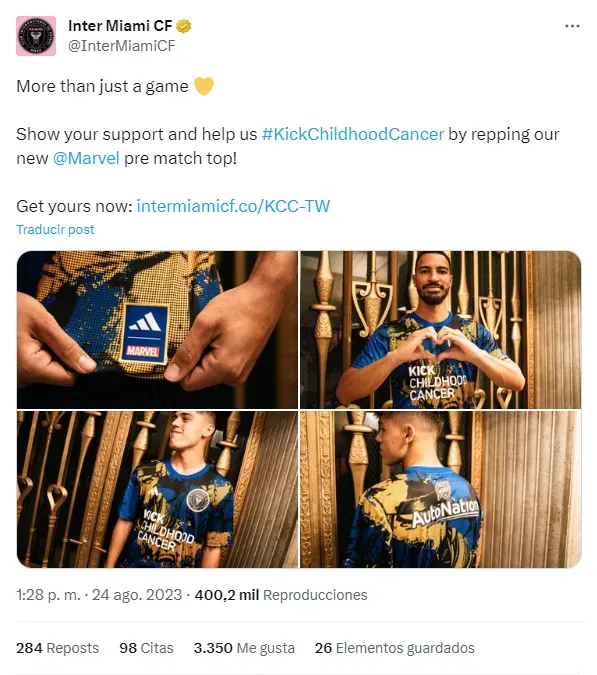Open the three-dot more options menu
The height and width of the screenshot is (675, 597).
click(572, 26)
